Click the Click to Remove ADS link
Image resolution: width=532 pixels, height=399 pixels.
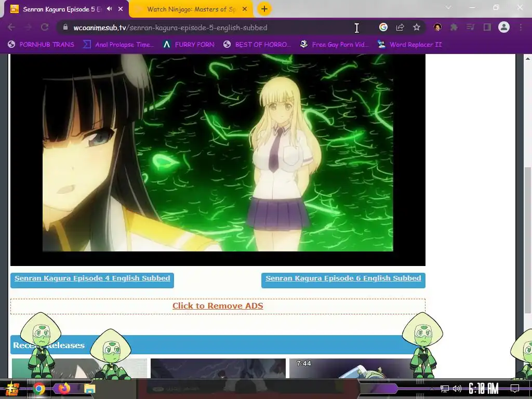218,305
